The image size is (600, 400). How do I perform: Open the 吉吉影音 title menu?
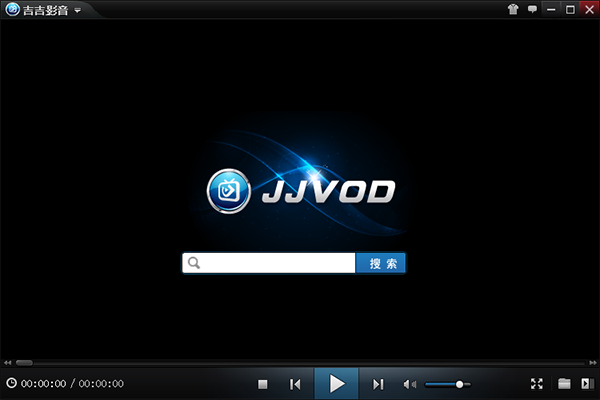[46, 10]
